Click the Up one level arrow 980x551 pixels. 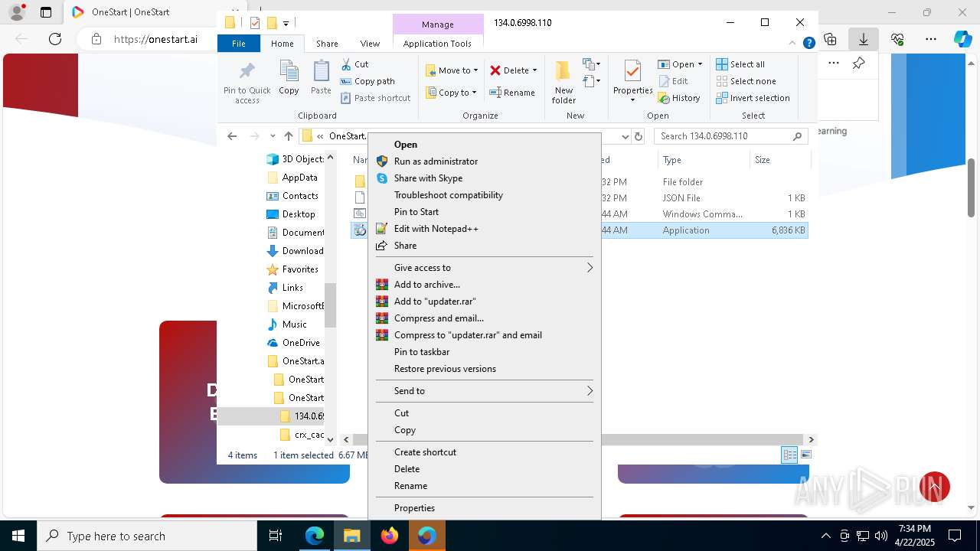click(x=289, y=136)
